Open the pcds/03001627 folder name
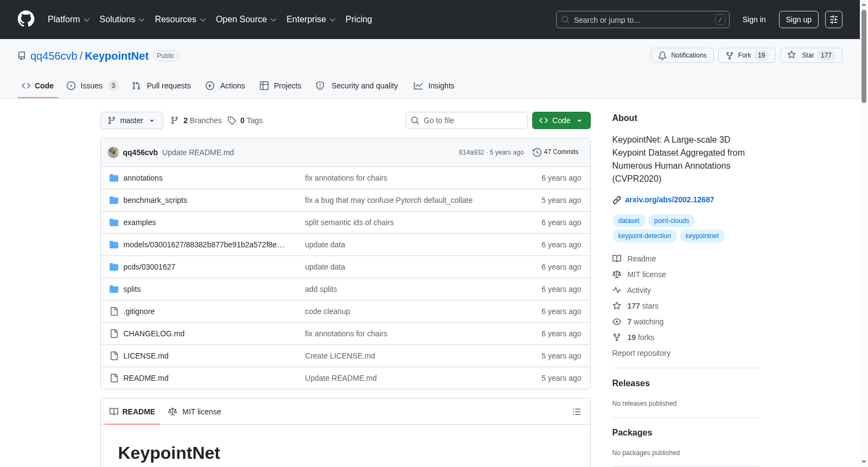 click(x=149, y=267)
